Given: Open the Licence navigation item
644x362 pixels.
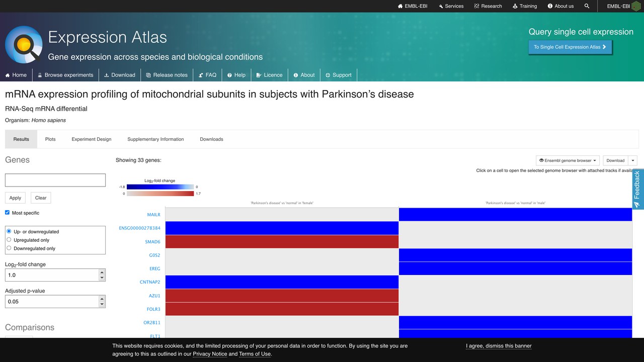Looking at the screenshot, I should (x=269, y=75).
